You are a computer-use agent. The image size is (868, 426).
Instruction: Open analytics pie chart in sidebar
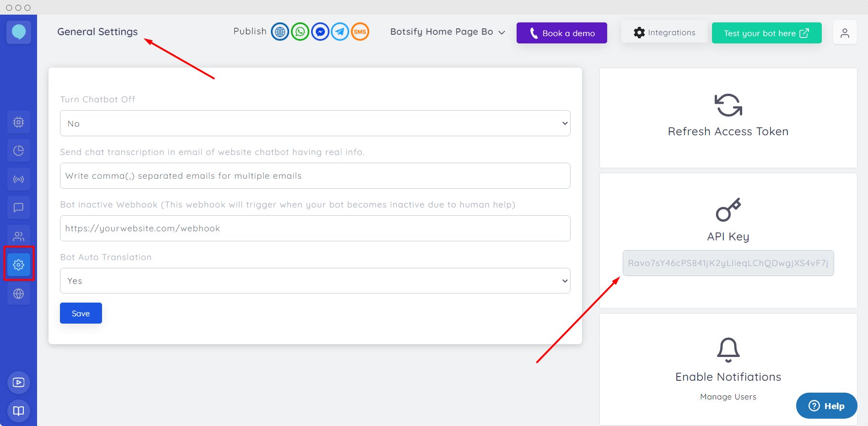[x=19, y=151]
